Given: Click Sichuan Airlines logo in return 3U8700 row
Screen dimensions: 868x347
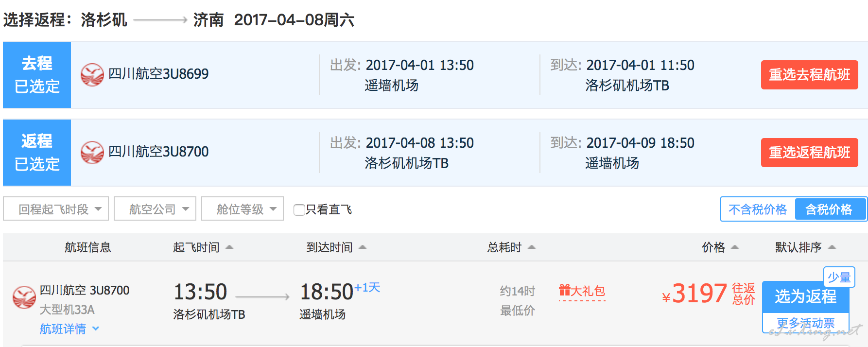Looking at the screenshot, I should click(x=92, y=152).
